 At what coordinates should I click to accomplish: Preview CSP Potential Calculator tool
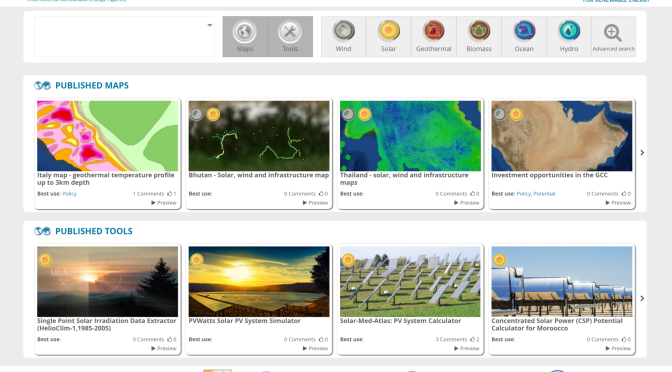point(618,348)
